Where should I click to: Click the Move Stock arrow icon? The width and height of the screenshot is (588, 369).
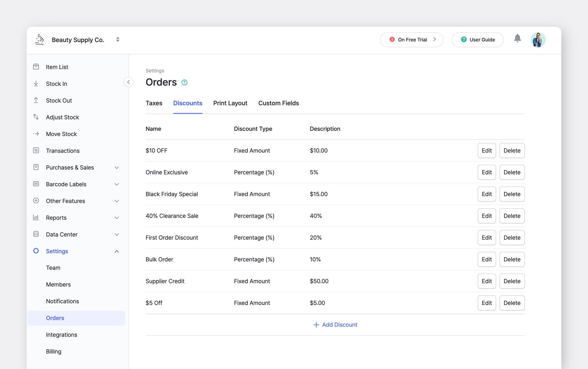36,134
